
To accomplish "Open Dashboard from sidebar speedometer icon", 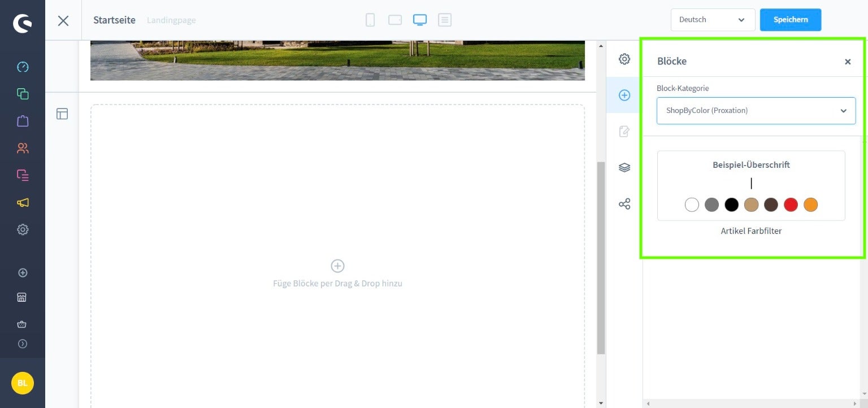I will [x=23, y=67].
